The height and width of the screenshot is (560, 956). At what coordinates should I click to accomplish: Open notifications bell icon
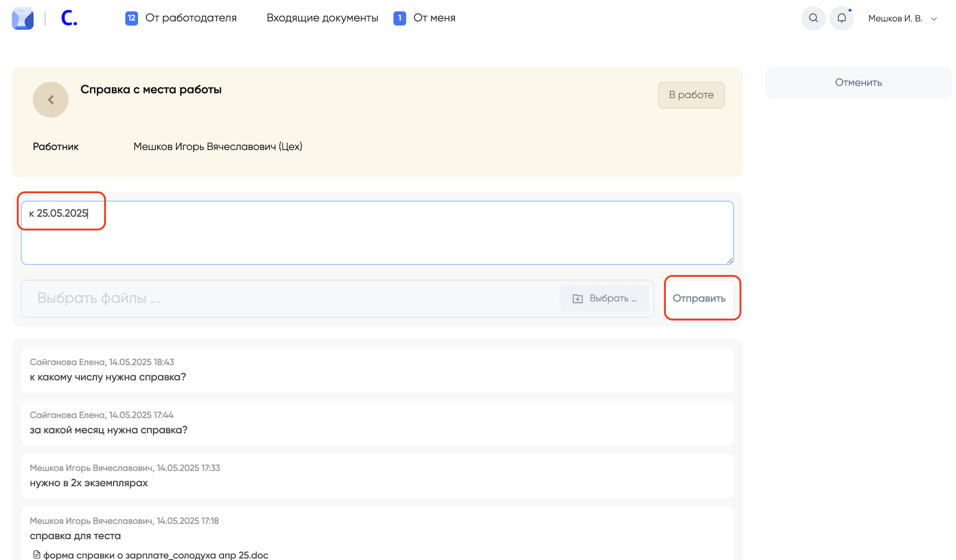click(841, 18)
